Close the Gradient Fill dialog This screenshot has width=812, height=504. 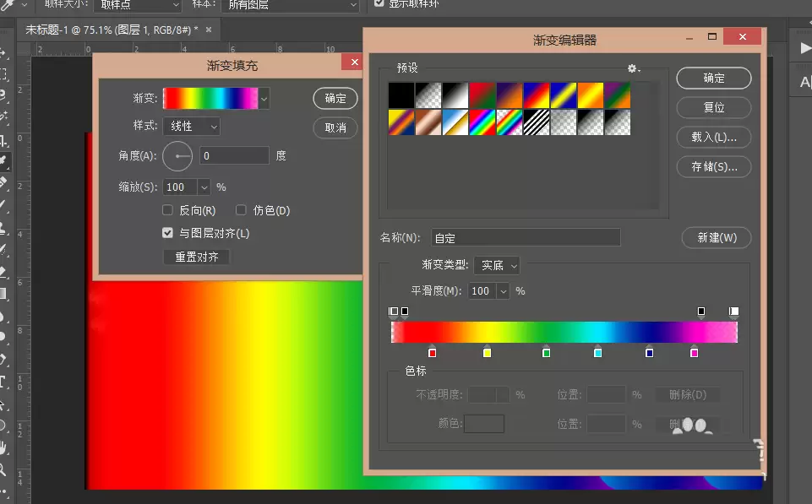[354, 62]
